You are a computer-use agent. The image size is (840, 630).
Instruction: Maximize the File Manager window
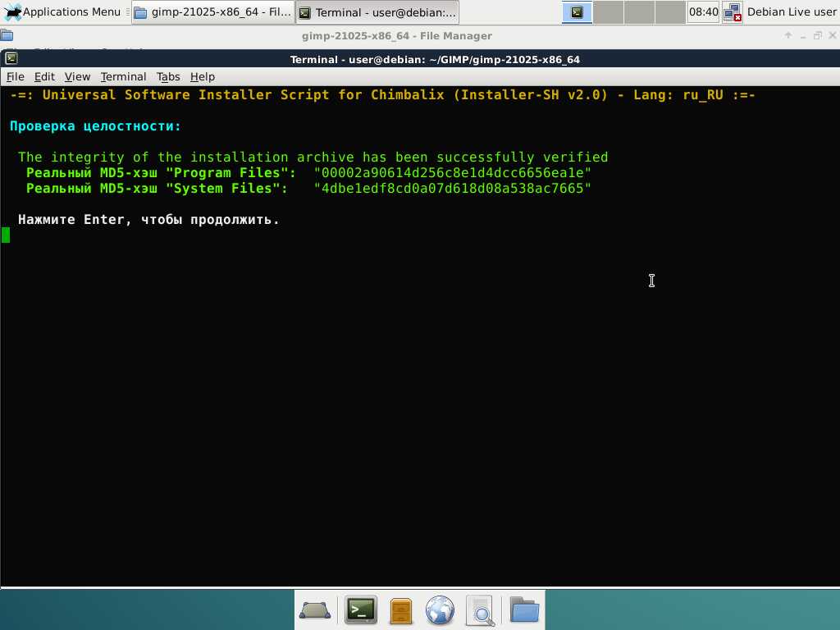818,36
